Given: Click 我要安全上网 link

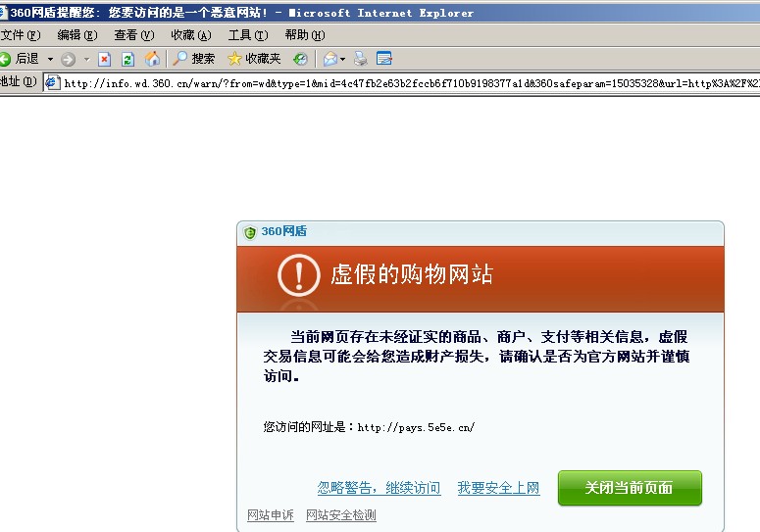Looking at the screenshot, I should (499, 488).
